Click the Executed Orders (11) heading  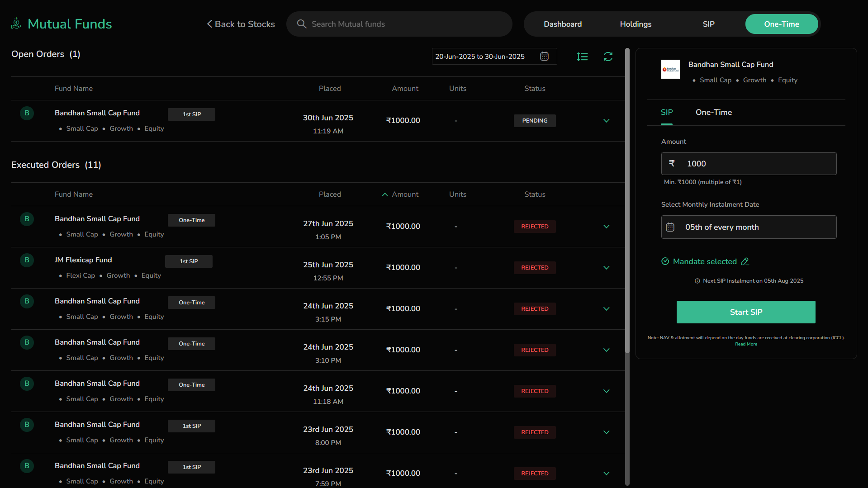click(x=56, y=165)
